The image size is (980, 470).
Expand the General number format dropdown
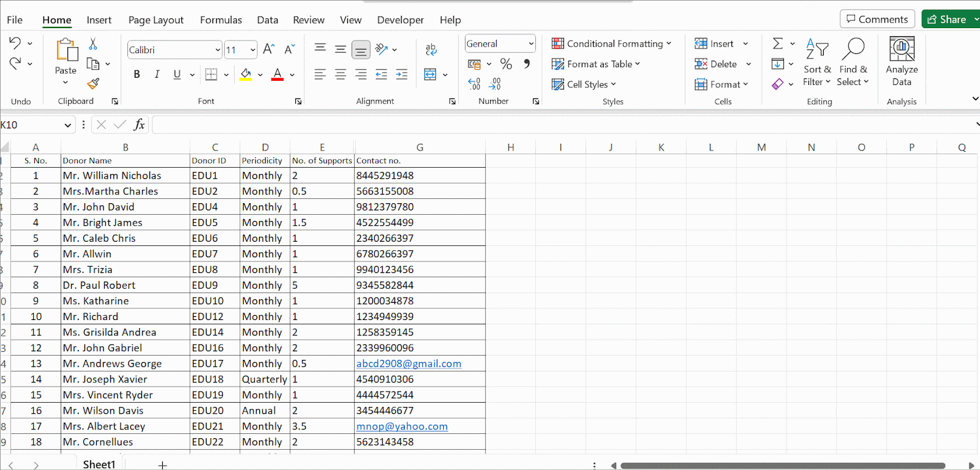[x=530, y=44]
